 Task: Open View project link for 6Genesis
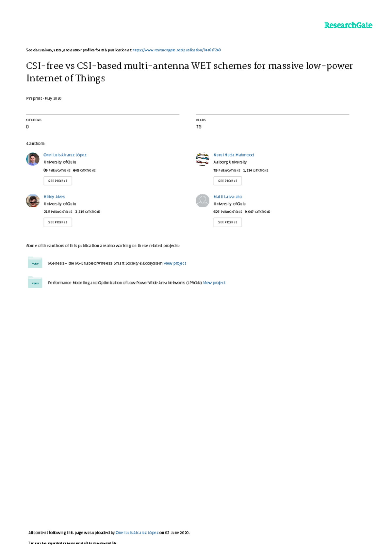point(175,263)
